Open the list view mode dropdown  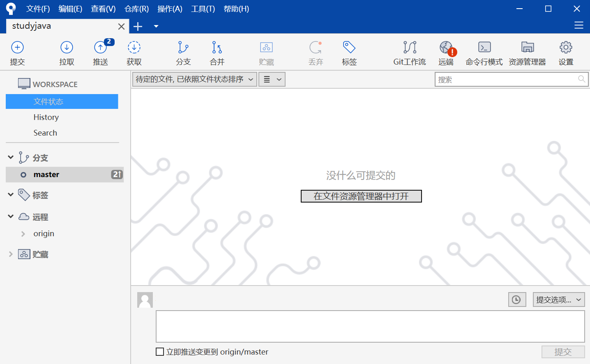[272, 79]
